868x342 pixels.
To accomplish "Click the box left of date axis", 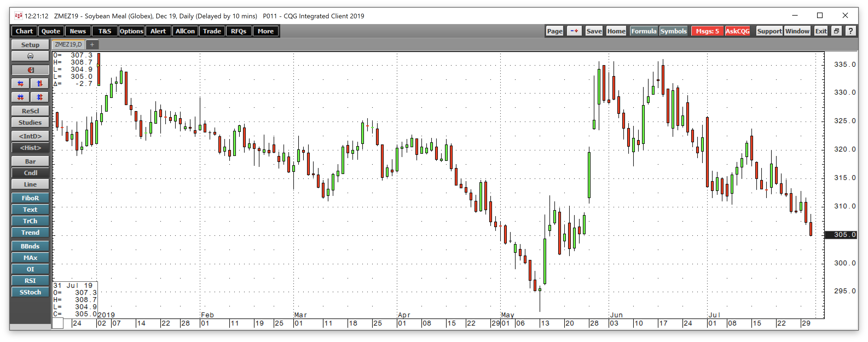I will point(58,323).
